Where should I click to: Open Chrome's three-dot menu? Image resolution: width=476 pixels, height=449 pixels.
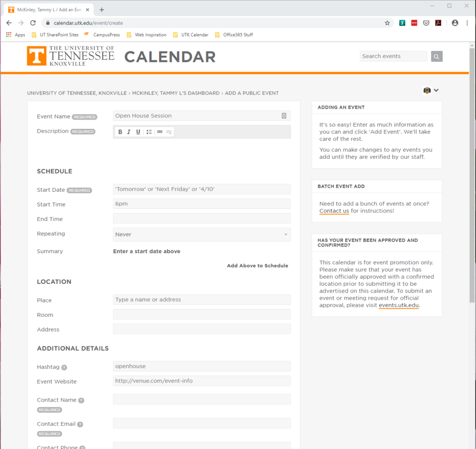point(467,22)
